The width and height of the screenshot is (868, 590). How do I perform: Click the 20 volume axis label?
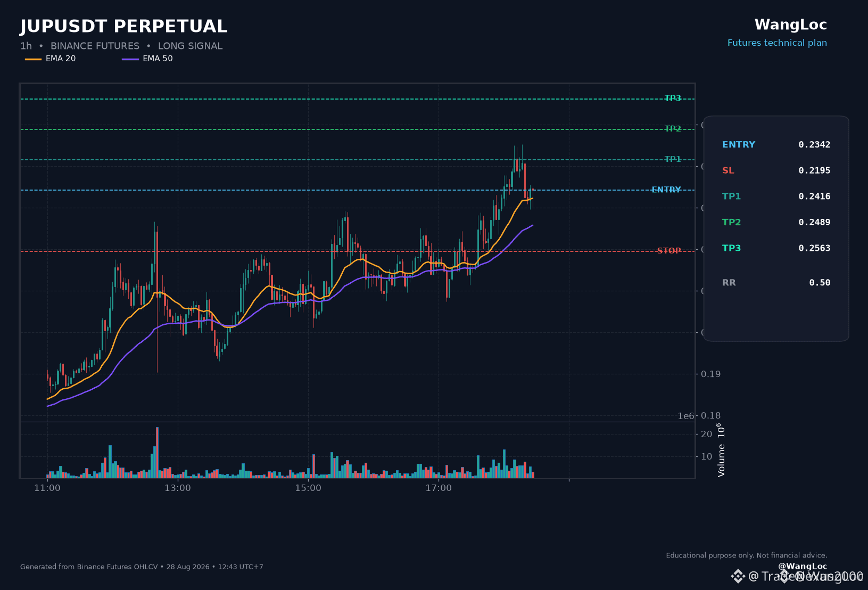click(706, 434)
